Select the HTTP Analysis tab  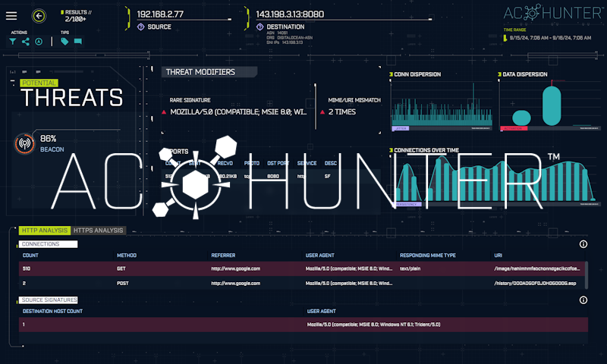pyautogui.click(x=44, y=231)
